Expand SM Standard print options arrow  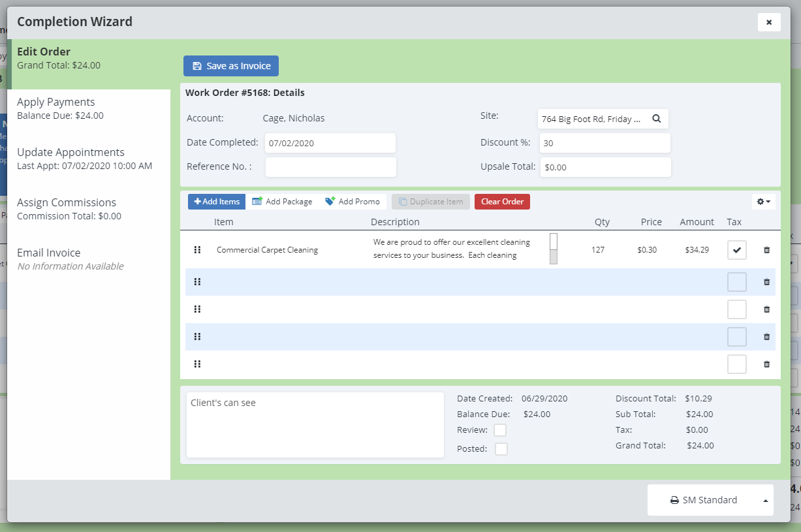point(764,501)
